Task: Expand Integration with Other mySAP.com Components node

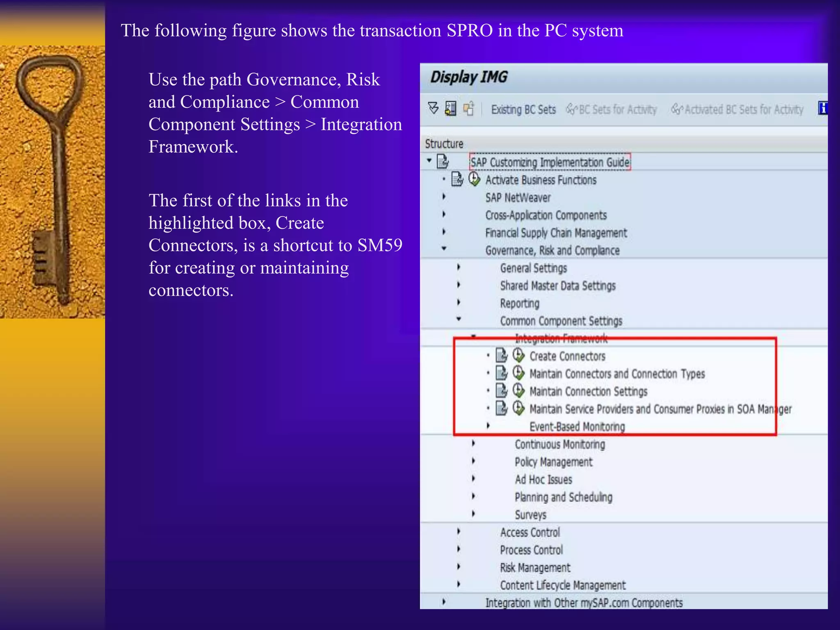Action: (444, 603)
